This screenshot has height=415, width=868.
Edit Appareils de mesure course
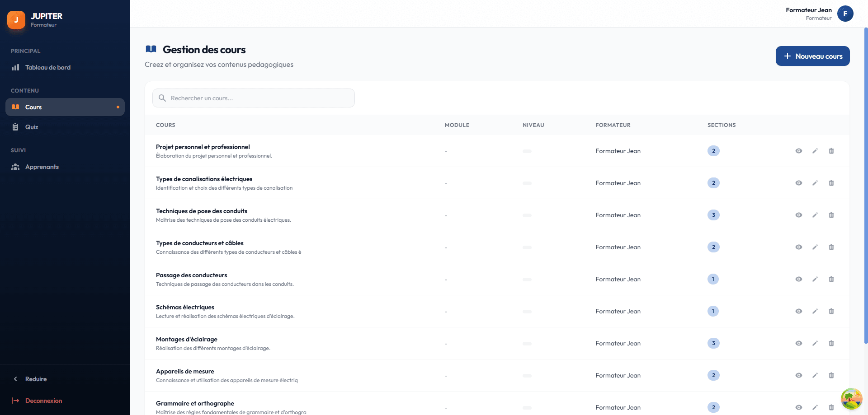(815, 375)
